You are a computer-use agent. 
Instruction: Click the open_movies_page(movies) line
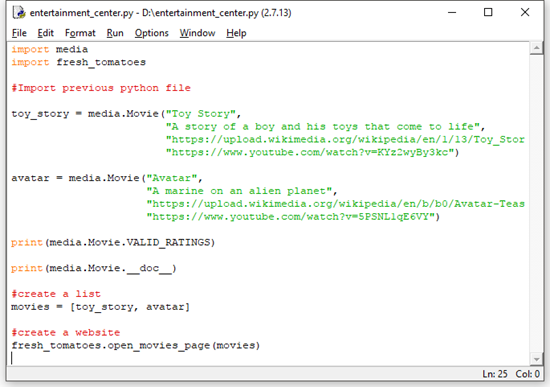click(135, 346)
